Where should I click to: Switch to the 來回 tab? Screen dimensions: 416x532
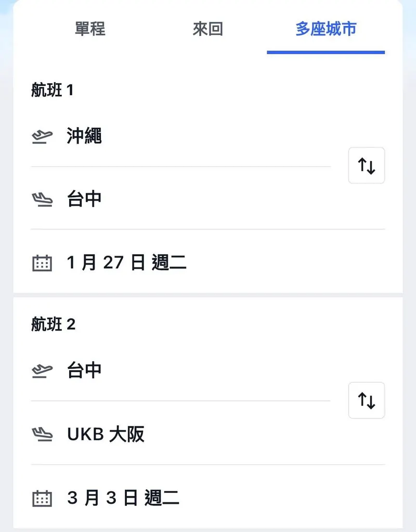207,29
